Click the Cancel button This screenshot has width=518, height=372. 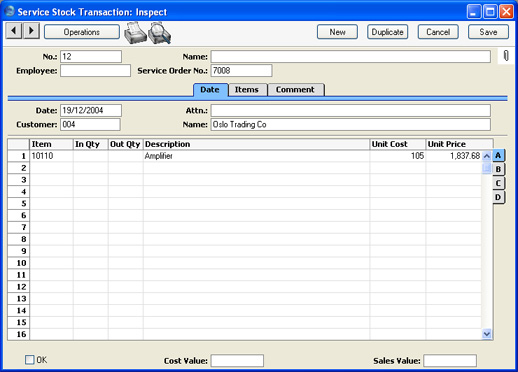[x=438, y=32]
